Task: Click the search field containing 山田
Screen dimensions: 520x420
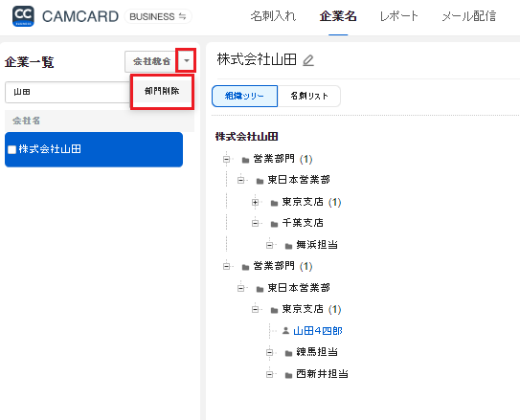Action: (x=68, y=92)
